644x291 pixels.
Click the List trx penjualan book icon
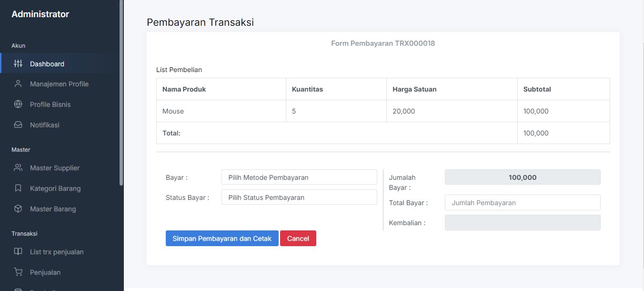[x=18, y=252]
